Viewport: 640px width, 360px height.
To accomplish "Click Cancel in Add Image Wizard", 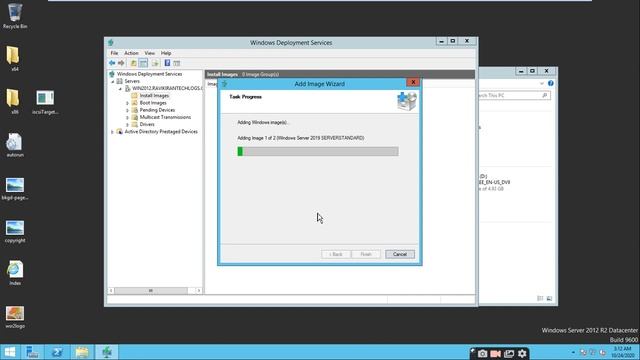I will click(400, 254).
